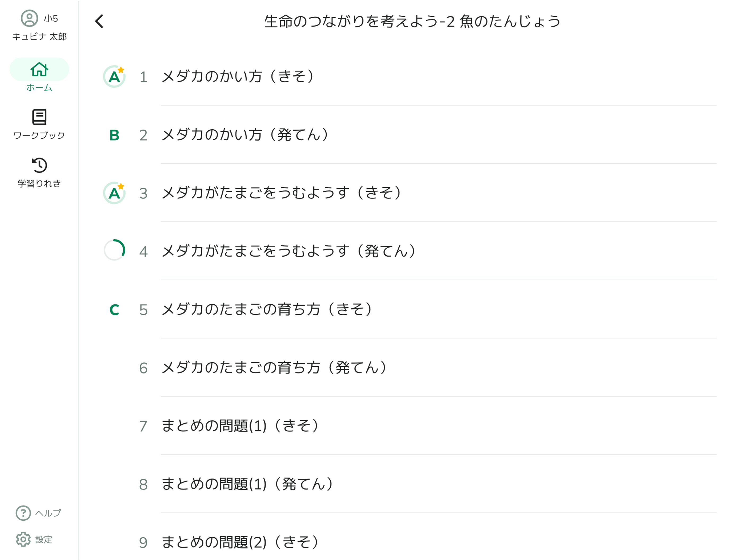Click the user profile icon for キュビナ 太郎

pos(30,19)
